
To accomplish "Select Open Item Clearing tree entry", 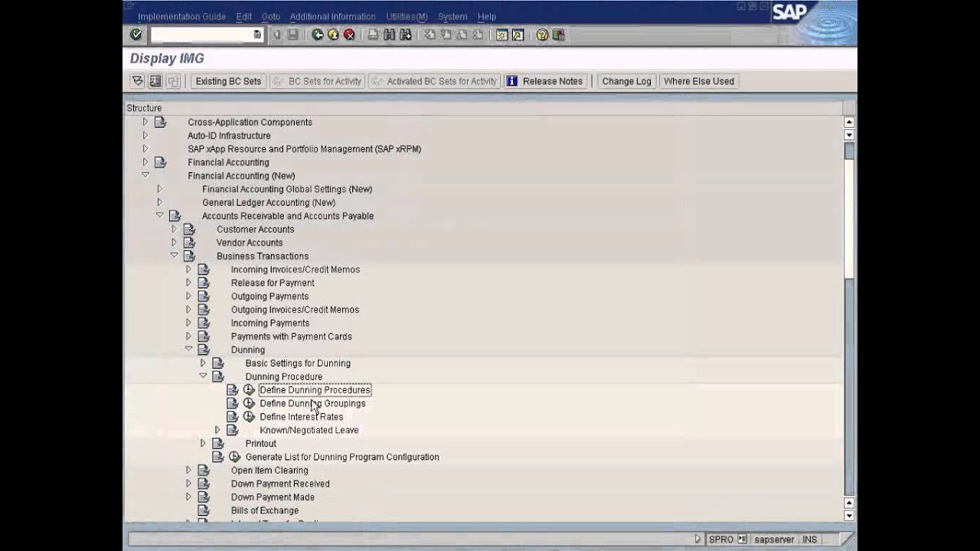I will point(269,471).
